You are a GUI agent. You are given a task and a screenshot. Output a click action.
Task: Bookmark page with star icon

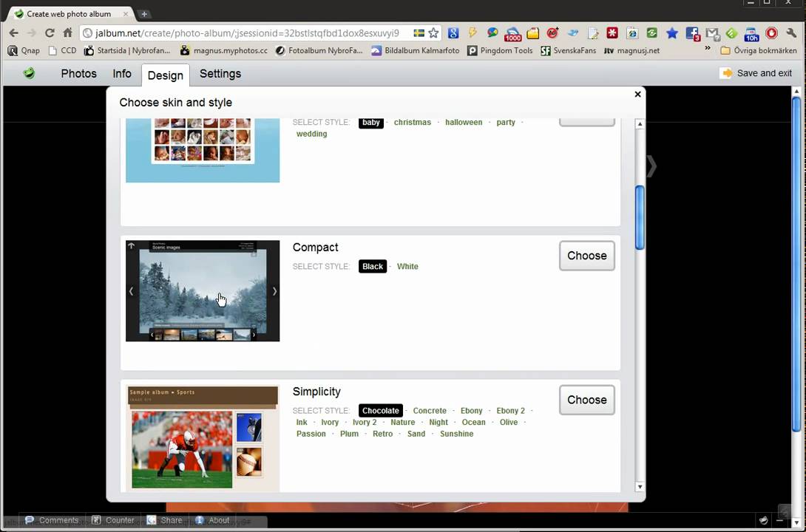coord(433,33)
